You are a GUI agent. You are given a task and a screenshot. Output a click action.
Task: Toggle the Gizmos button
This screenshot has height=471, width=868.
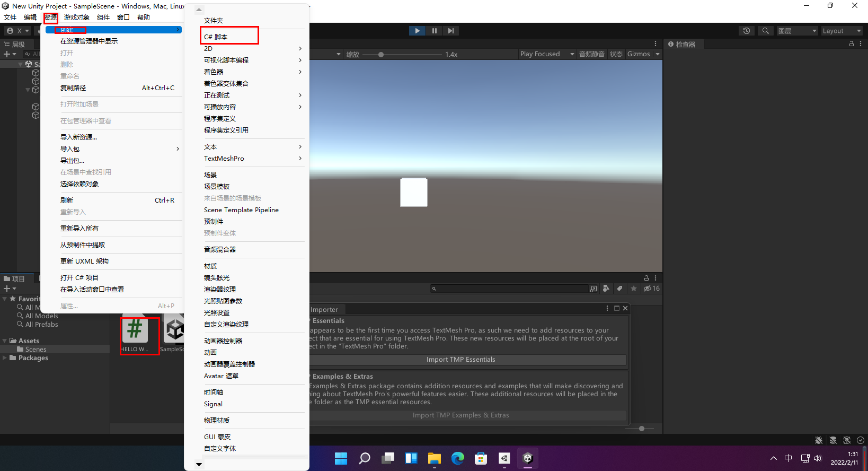639,54
